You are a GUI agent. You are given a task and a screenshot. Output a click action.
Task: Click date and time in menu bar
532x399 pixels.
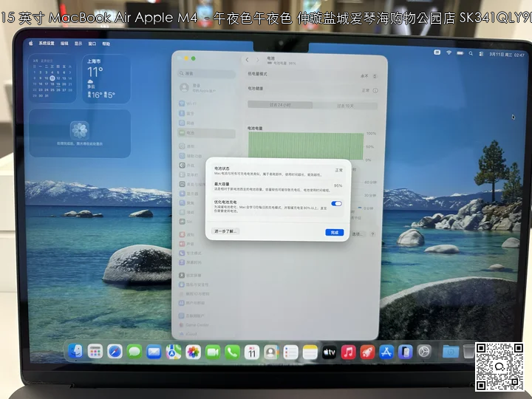coord(507,55)
